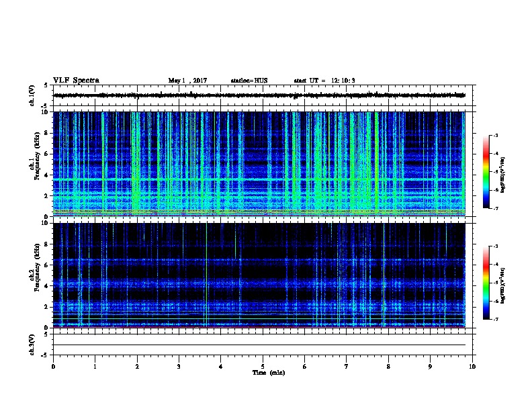
Task: Click the "-7" value on ch.1 color bar
Action: 496,208
